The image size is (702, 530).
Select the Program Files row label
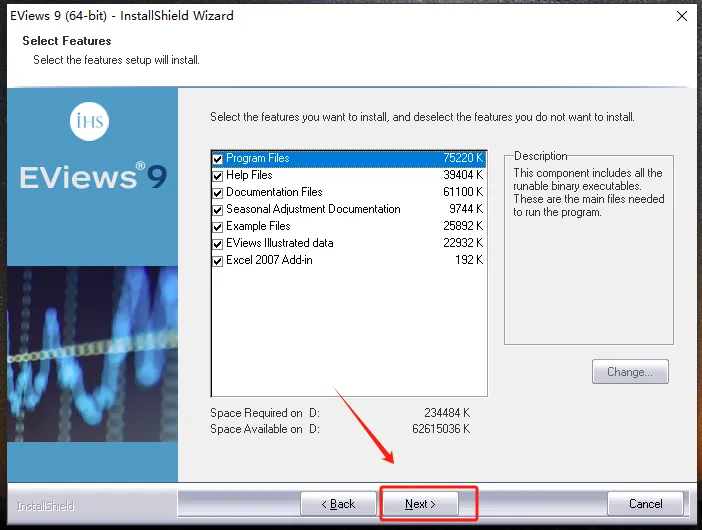tap(258, 158)
